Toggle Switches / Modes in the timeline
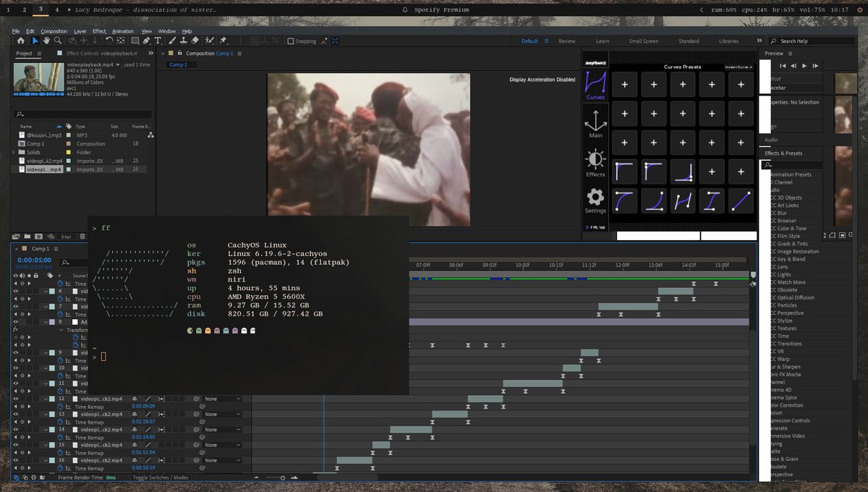 161,478
